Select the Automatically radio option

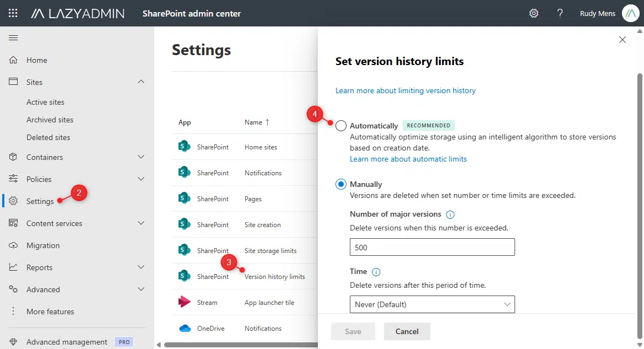click(x=341, y=126)
